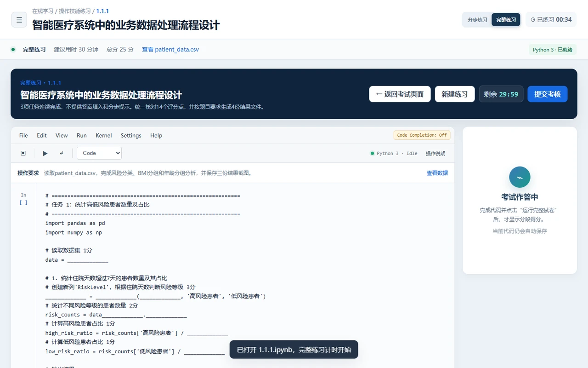Viewport: 588px width, 368px height.
Task: Open 操作说明 instructions
Action: tap(435, 154)
